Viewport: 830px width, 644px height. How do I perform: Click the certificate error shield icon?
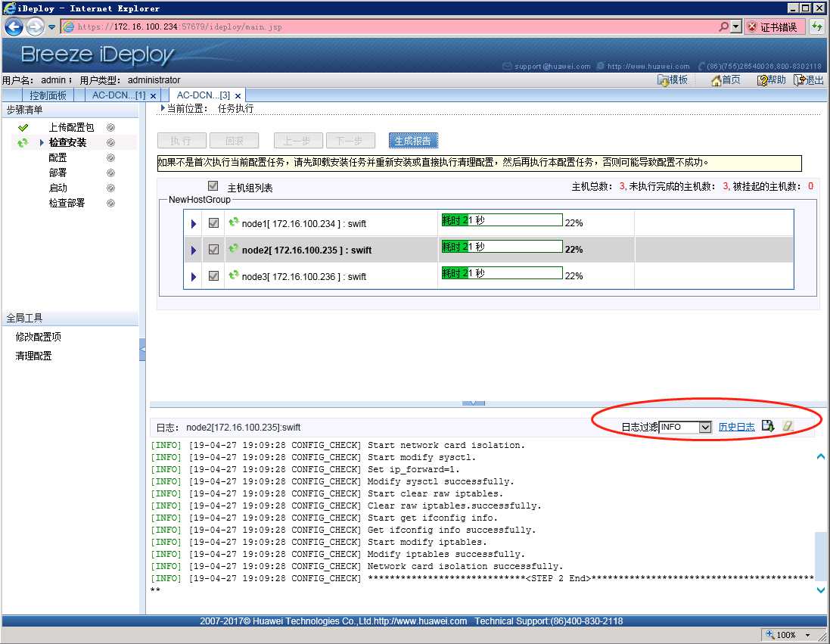[x=752, y=27]
